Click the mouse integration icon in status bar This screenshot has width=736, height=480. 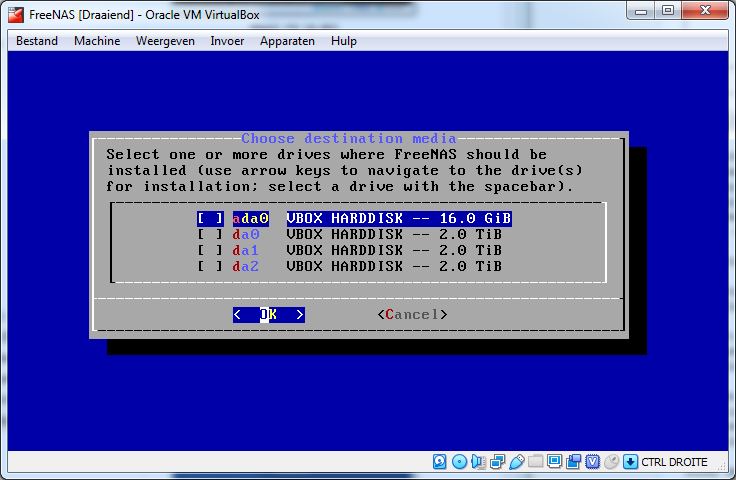tap(611, 462)
